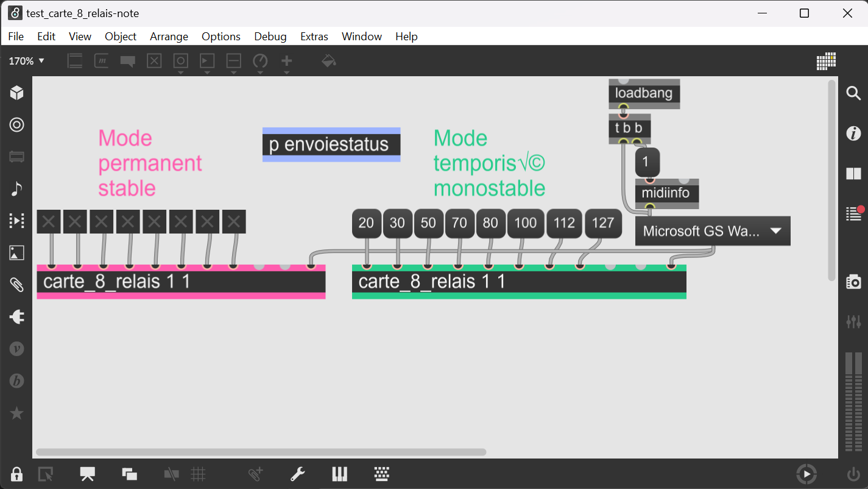The width and height of the screenshot is (868, 489).
Task: Open the BEAP 'b' modules icon
Action: (x=16, y=381)
